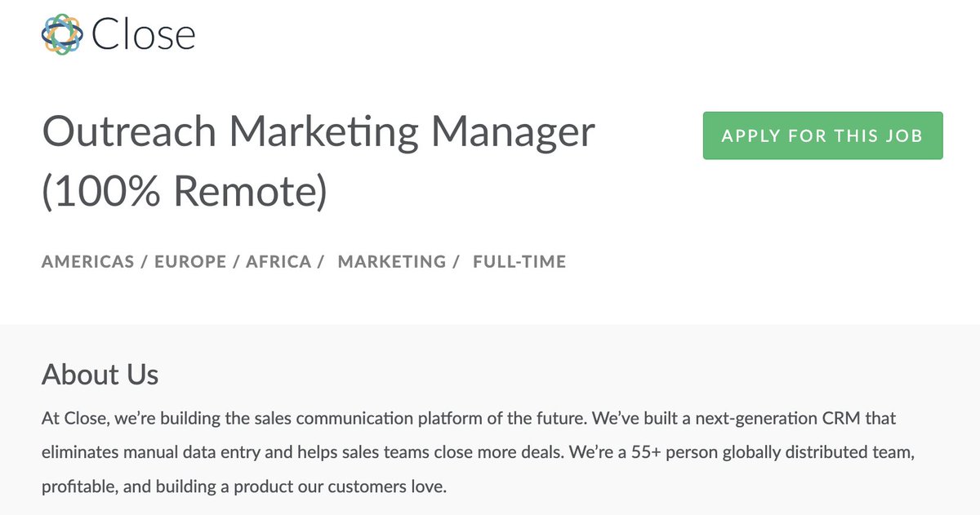This screenshot has width=980, height=515.
Task: Click the (100% Remote) title line
Action: click(184, 191)
